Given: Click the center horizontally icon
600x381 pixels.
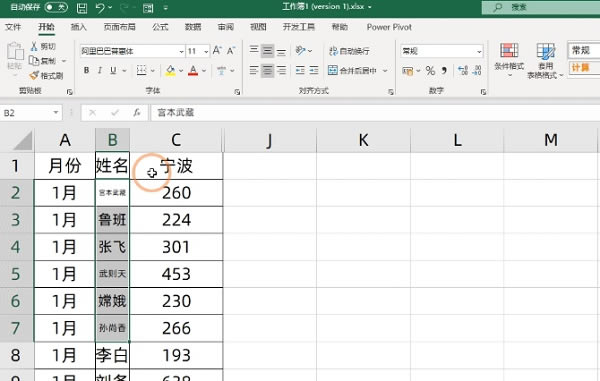Looking at the screenshot, I should coord(267,70).
